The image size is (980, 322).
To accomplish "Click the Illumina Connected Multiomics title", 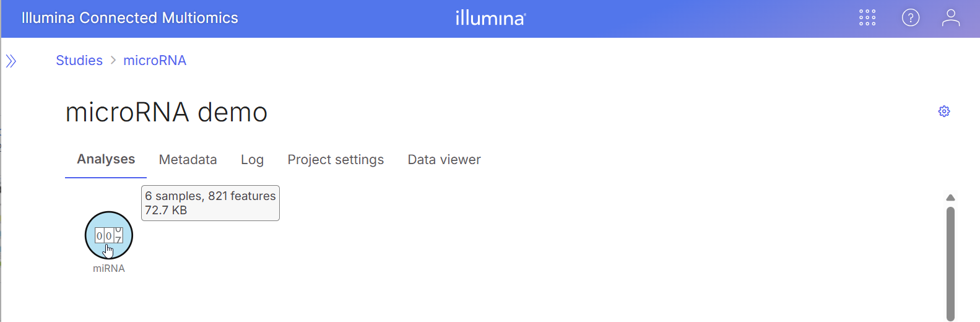I will tap(130, 18).
